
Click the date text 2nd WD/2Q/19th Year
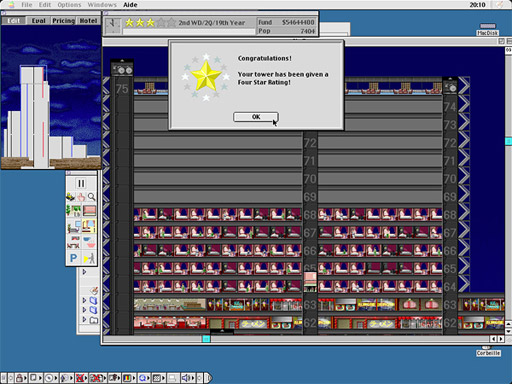pos(212,23)
